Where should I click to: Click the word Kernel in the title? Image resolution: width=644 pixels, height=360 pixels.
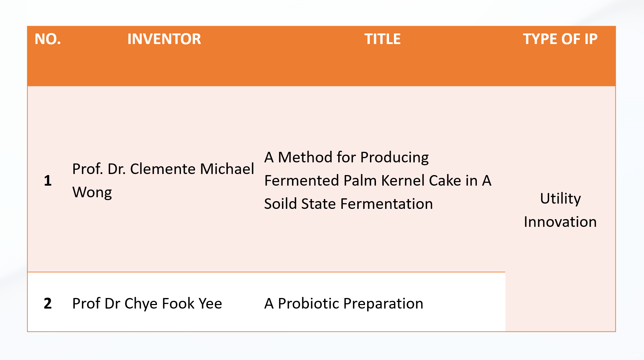point(403,181)
